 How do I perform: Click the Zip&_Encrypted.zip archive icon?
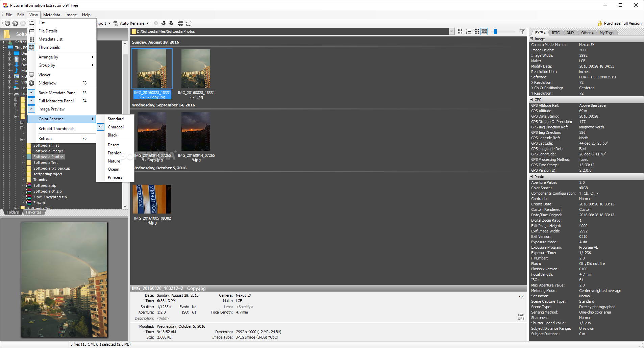29,197
